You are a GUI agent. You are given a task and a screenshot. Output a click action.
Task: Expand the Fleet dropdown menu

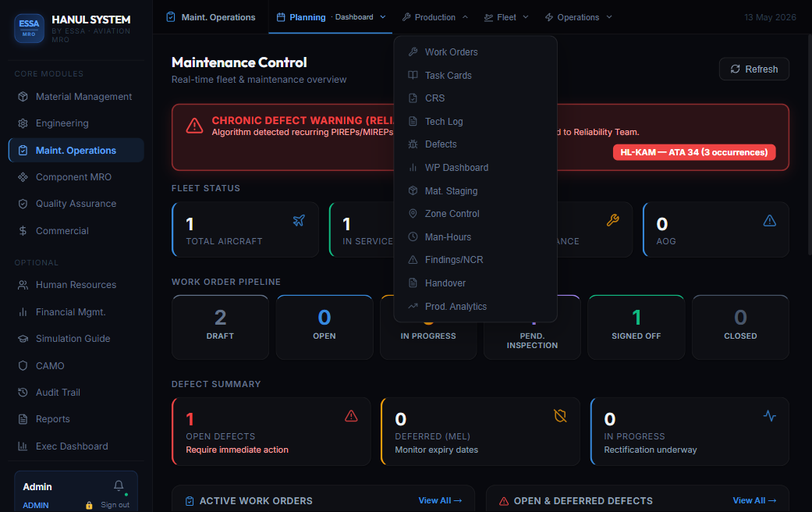506,17
